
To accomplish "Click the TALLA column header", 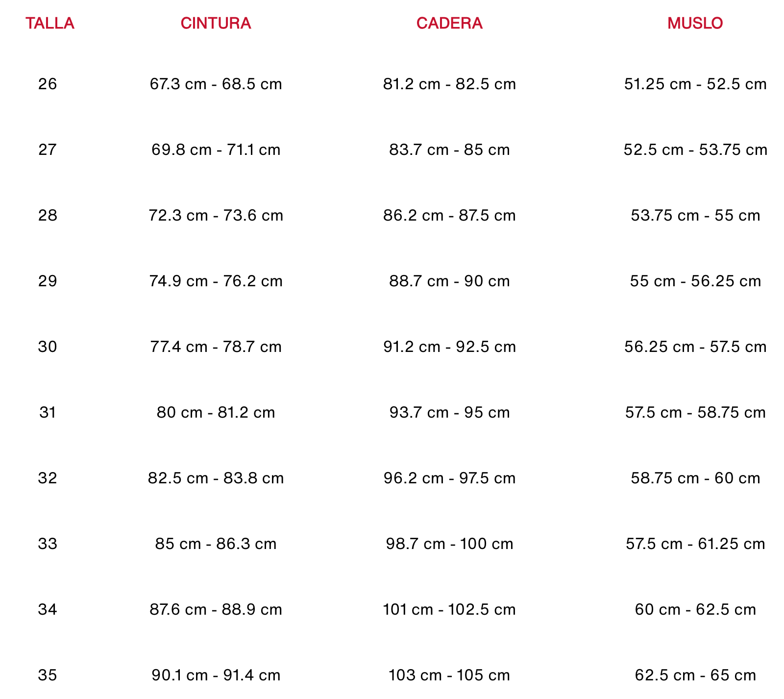I will (50, 23).
